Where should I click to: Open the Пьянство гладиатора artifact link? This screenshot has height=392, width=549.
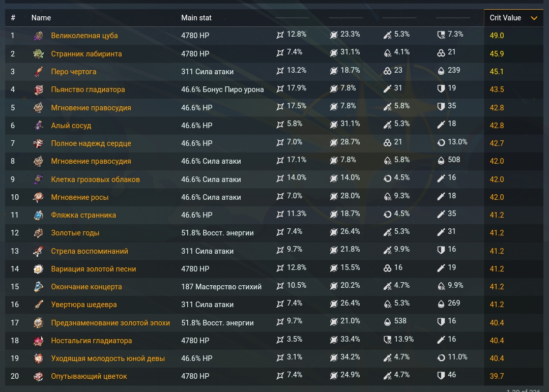click(88, 89)
